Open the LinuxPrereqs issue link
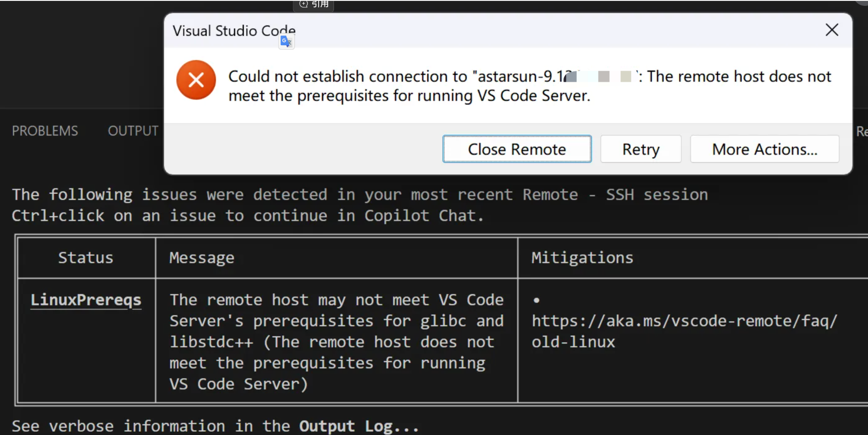 pos(86,300)
